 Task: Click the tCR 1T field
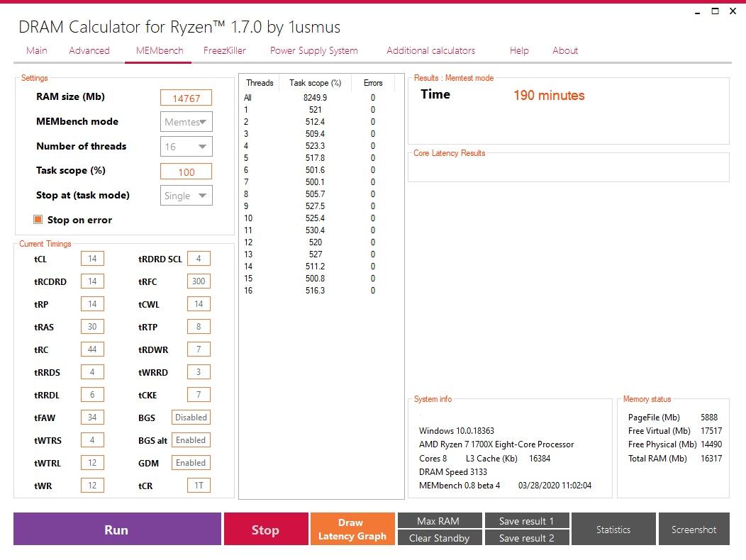tap(199, 486)
